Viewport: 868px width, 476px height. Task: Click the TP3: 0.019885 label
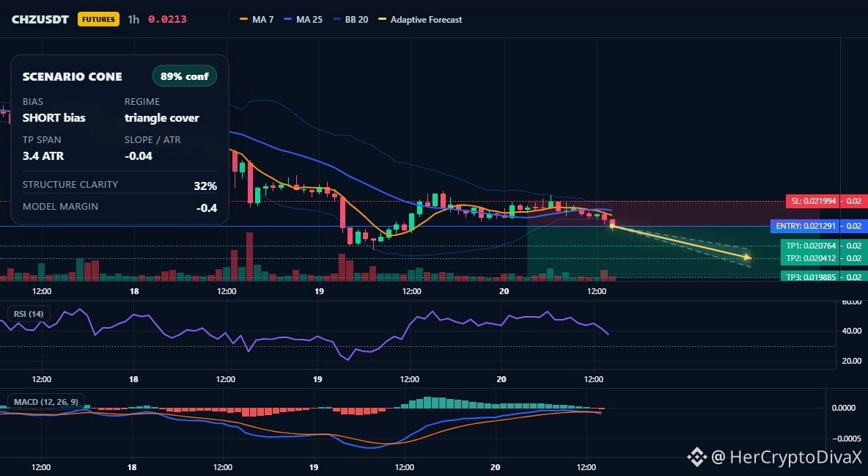(810, 277)
